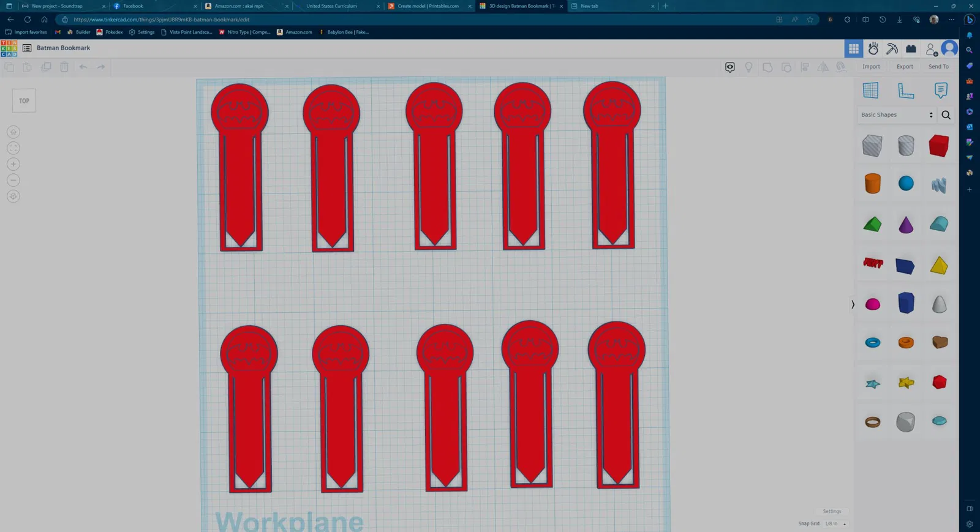This screenshot has width=980, height=532.
Task: Click the Paste tool in the toolbar
Action: (x=28, y=67)
